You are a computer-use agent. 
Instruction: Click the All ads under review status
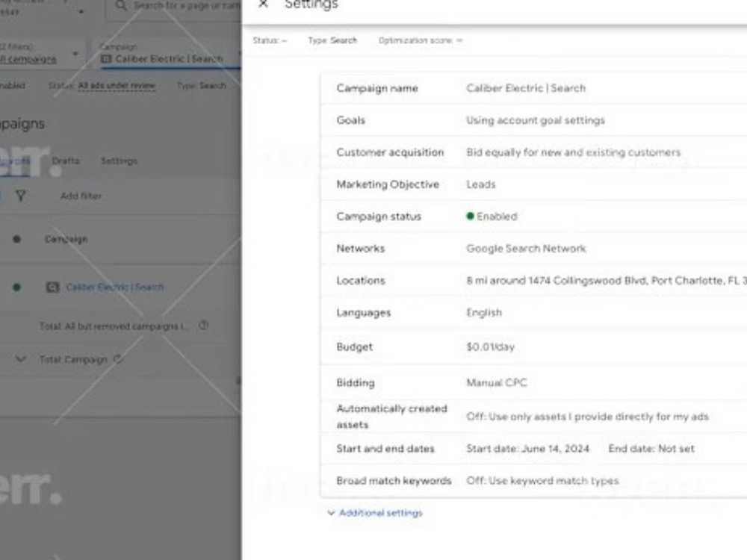click(x=117, y=86)
